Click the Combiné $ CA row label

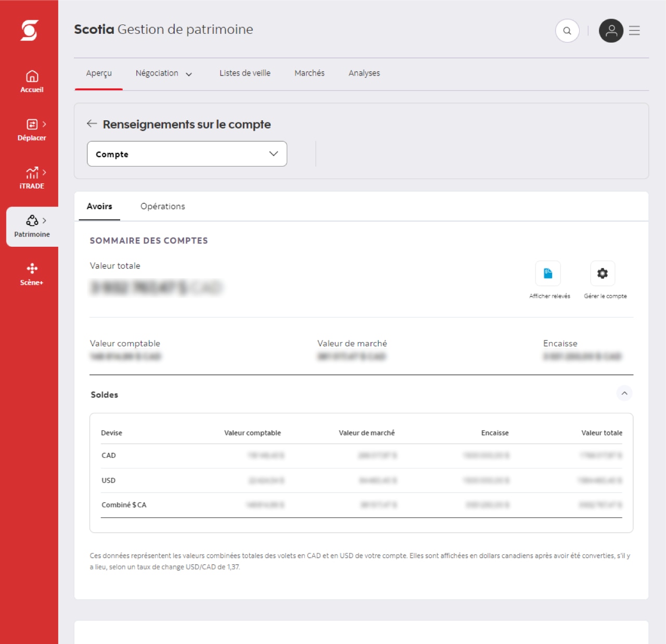pyautogui.click(x=124, y=505)
